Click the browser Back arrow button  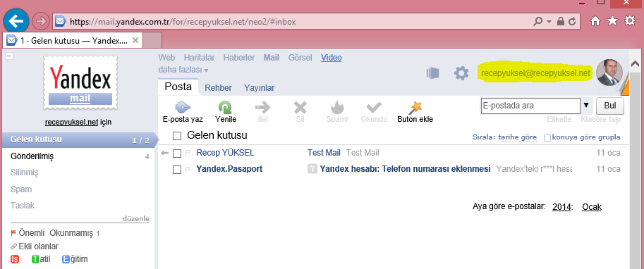point(16,21)
